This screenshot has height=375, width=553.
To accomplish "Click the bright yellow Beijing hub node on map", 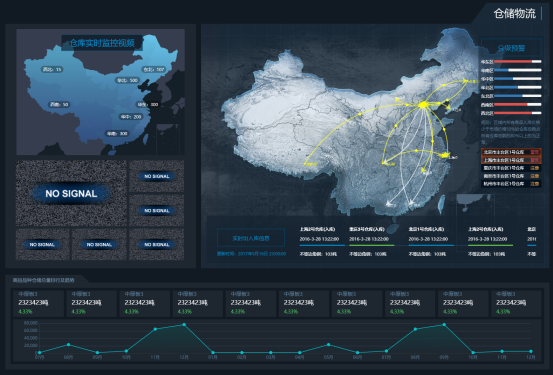I will click(423, 104).
